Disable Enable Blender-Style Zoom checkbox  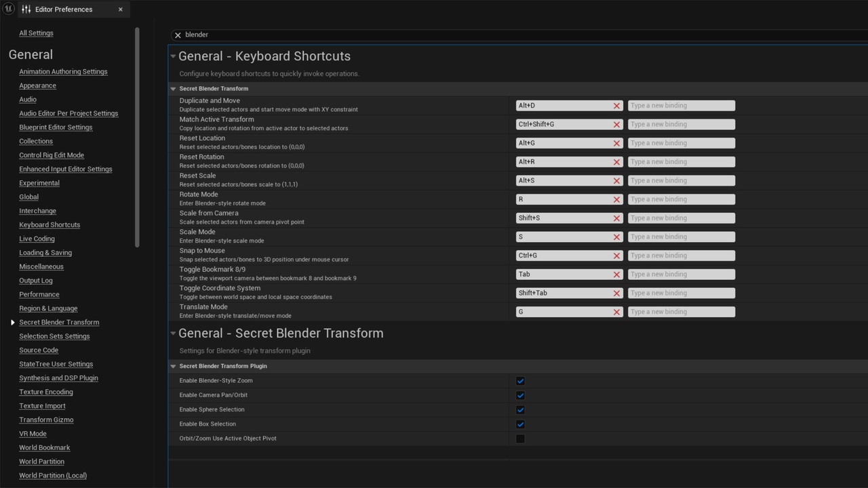click(520, 381)
